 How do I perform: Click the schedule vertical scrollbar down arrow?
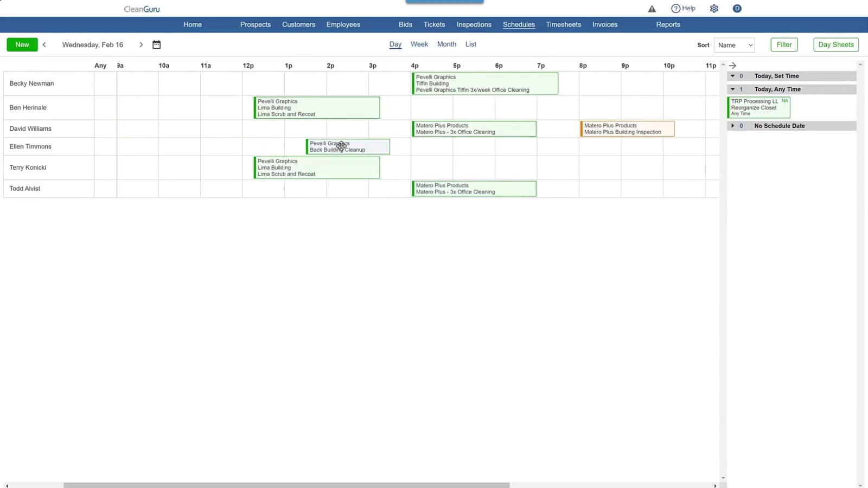click(x=723, y=478)
